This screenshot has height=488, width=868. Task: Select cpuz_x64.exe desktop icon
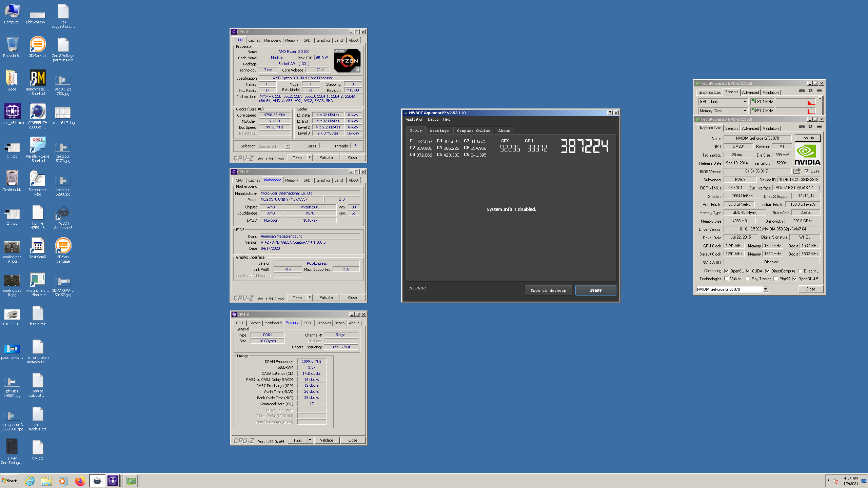[x=12, y=114]
